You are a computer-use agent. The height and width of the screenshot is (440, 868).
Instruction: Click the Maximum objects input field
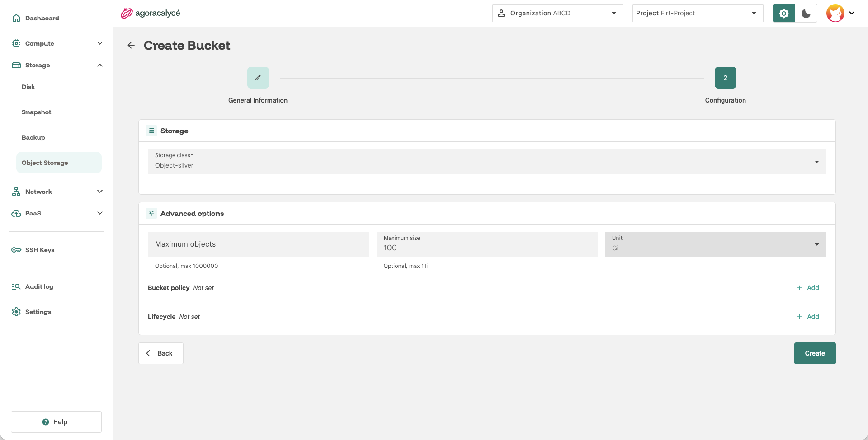pos(259,244)
